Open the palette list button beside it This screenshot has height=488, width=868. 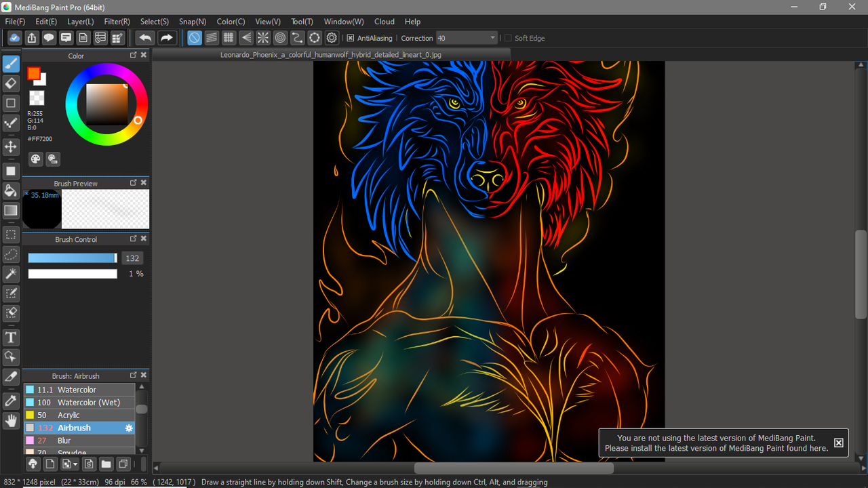(x=53, y=159)
